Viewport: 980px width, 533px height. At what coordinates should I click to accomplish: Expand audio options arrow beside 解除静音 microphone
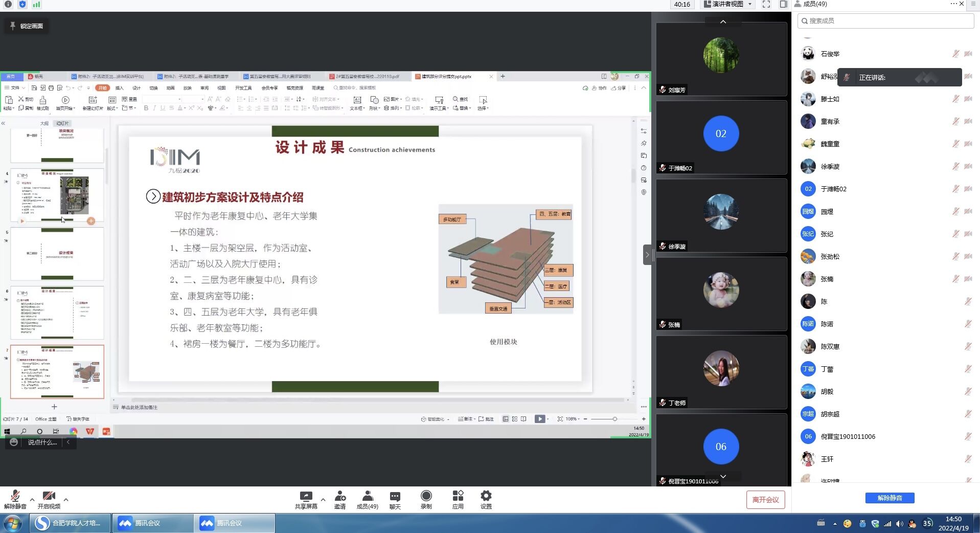coord(32,500)
